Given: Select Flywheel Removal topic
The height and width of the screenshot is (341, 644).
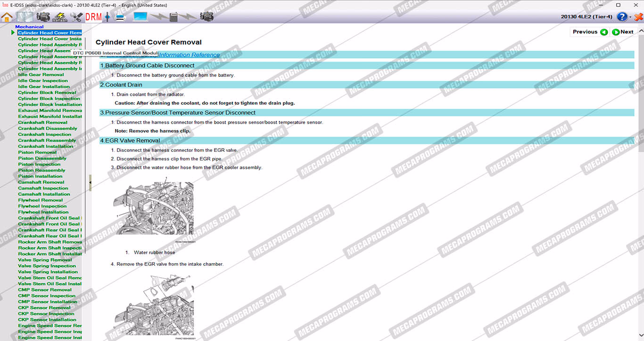Looking at the screenshot, I should click(x=41, y=200).
